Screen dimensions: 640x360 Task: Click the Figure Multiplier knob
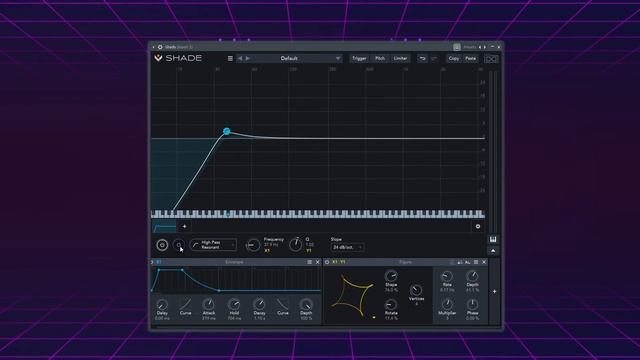tap(447, 304)
